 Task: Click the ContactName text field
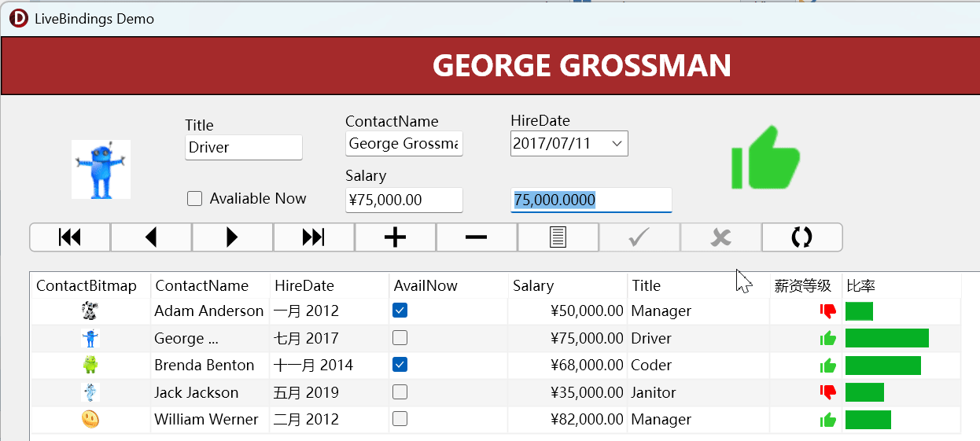click(x=403, y=144)
